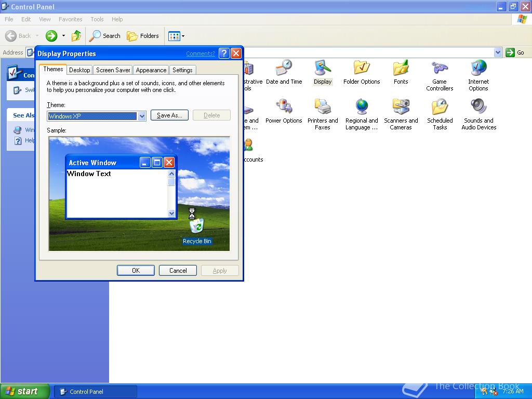The image size is (532, 399).
Task: Click the clock showing 7:26 AM
Action: [513, 391]
